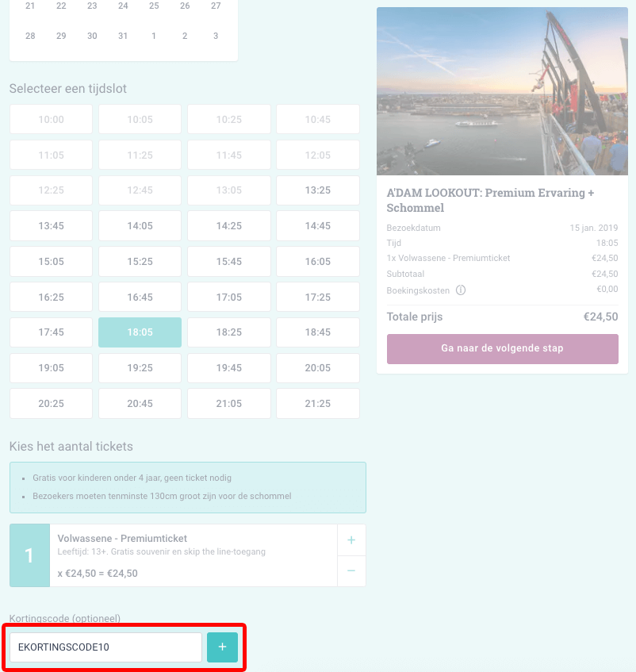Select calendar day 31
The image size is (636, 672).
coord(123,36)
